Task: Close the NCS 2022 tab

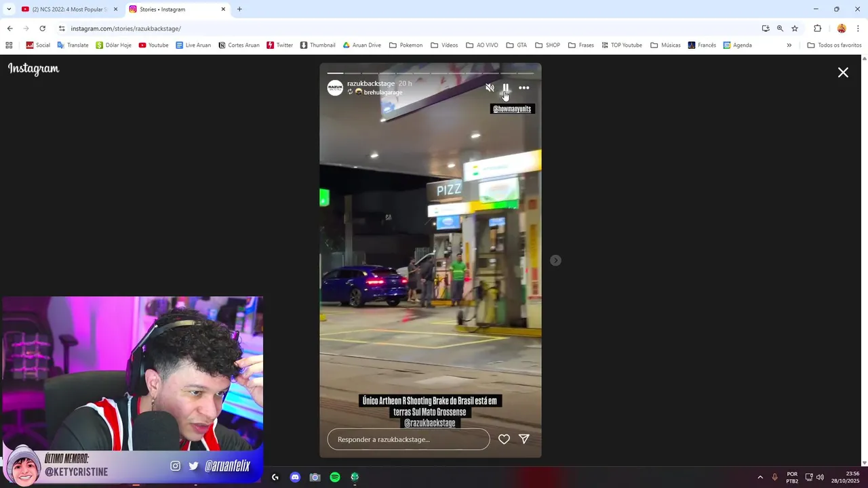Action: coord(115,9)
